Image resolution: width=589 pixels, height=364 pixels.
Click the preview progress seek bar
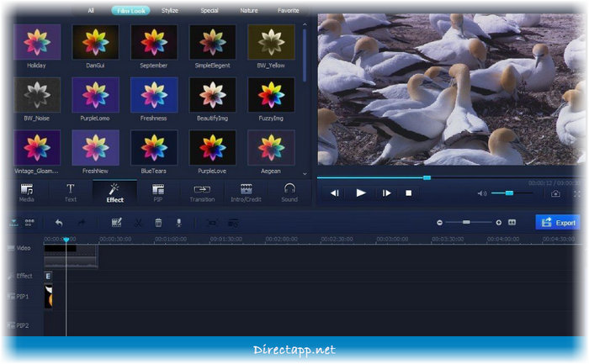pyautogui.click(x=448, y=177)
